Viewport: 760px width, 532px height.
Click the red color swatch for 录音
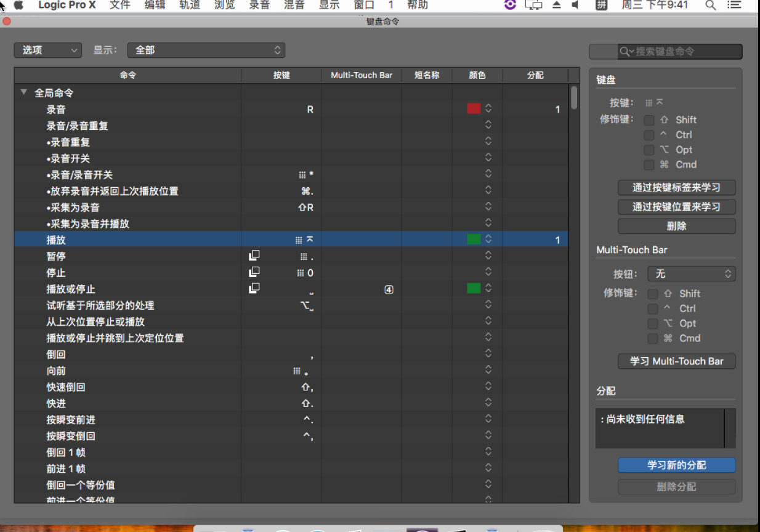coord(474,109)
